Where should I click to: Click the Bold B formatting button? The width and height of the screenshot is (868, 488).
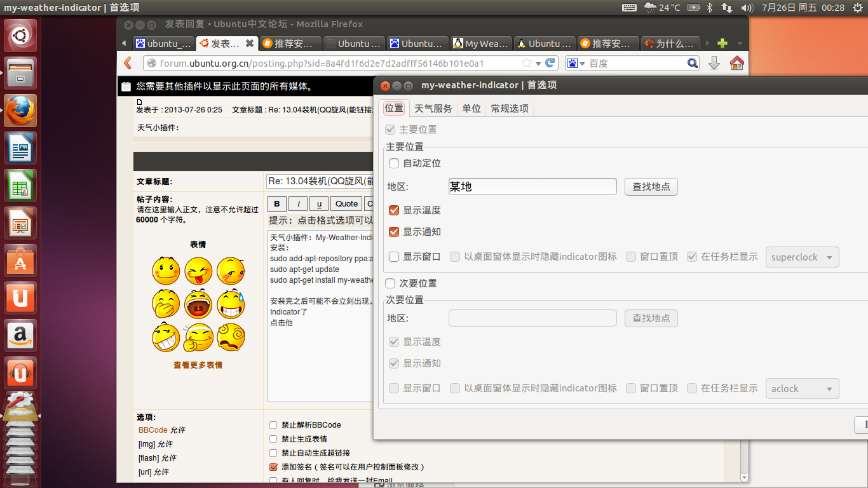(x=277, y=203)
